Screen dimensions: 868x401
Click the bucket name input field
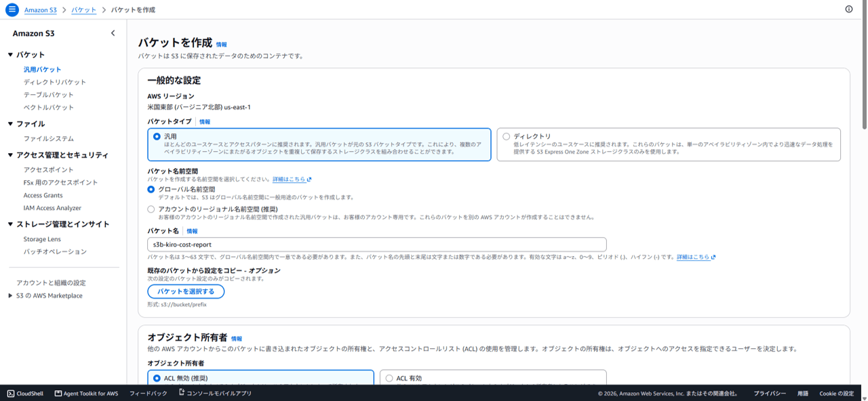point(377,245)
